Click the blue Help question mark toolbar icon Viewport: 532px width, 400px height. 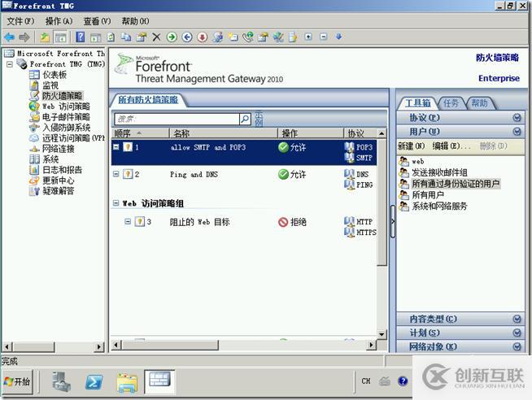tap(81, 37)
